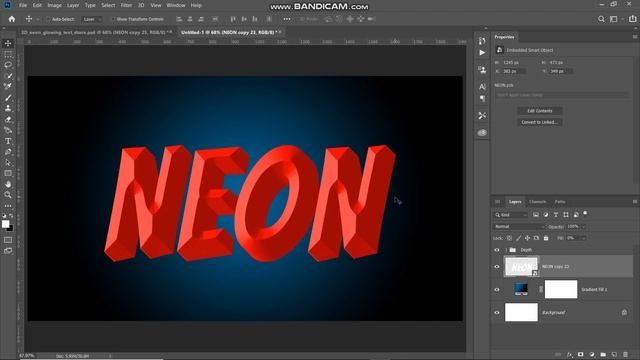
Task: Add a layer mask from Layers footer
Action: click(x=580, y=355)
